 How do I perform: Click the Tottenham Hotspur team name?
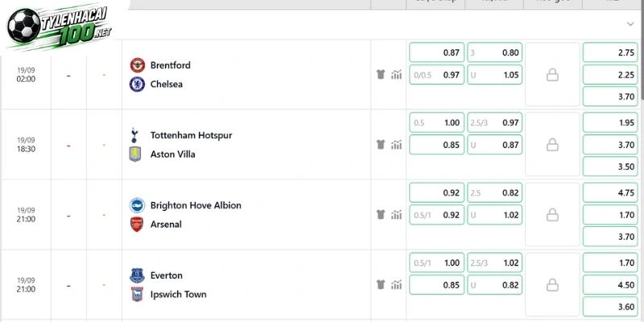(x=191, y=135)
